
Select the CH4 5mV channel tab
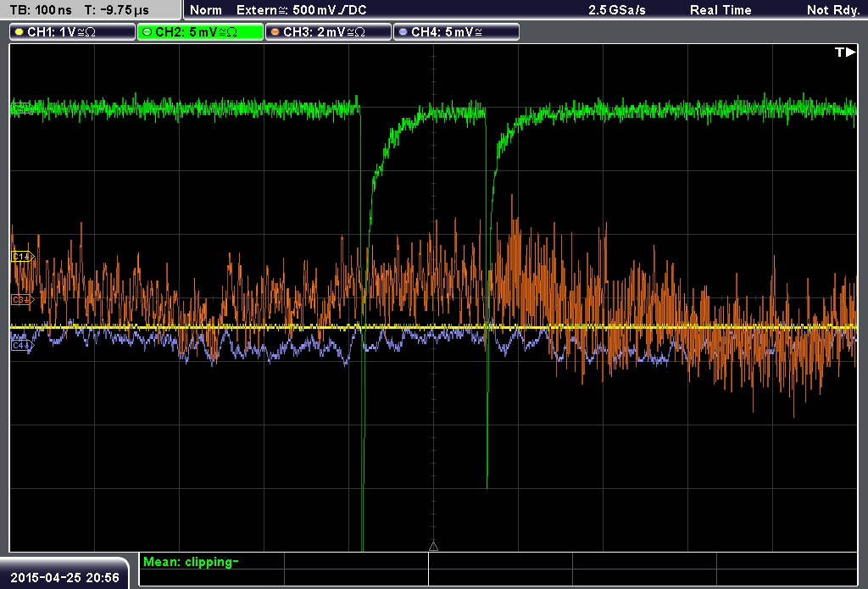pyautogui.click(x=456, y=32)
